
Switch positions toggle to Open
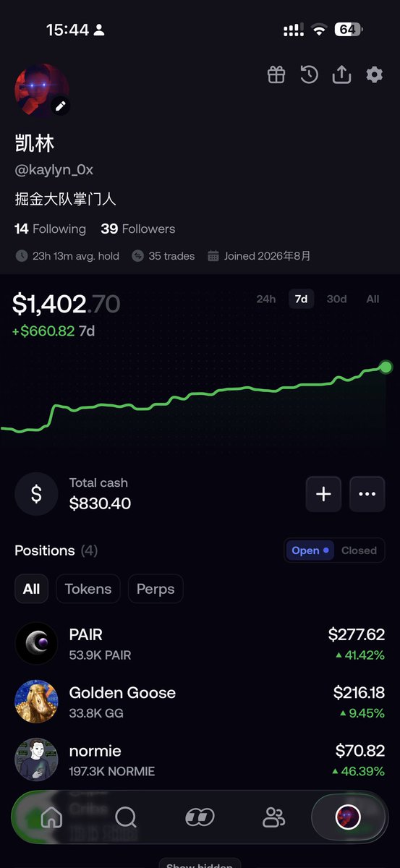click(310, 550)
